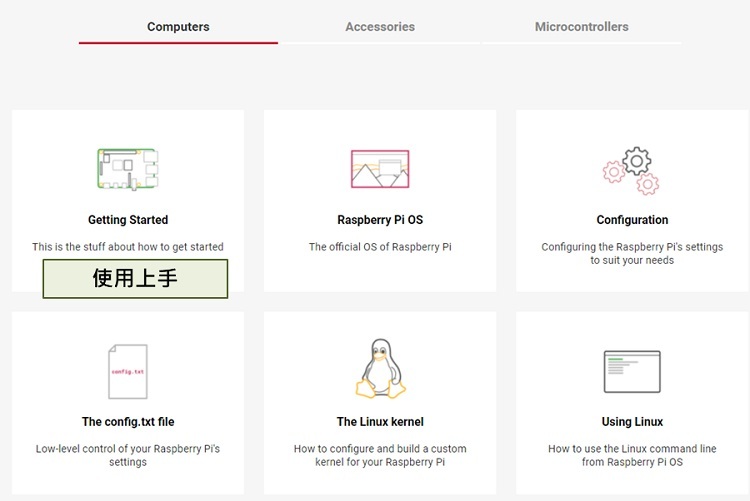Switch to the Computers tab
This screenshot has height=501, width=750.
178,27
